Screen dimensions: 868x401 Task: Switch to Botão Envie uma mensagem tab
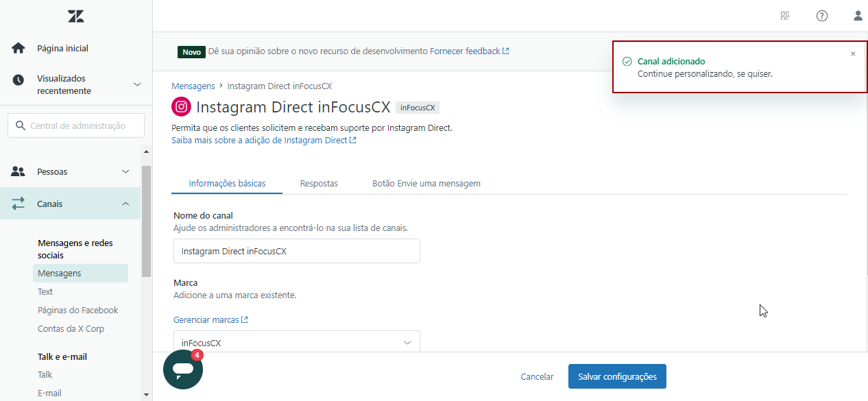click(426, 184)
